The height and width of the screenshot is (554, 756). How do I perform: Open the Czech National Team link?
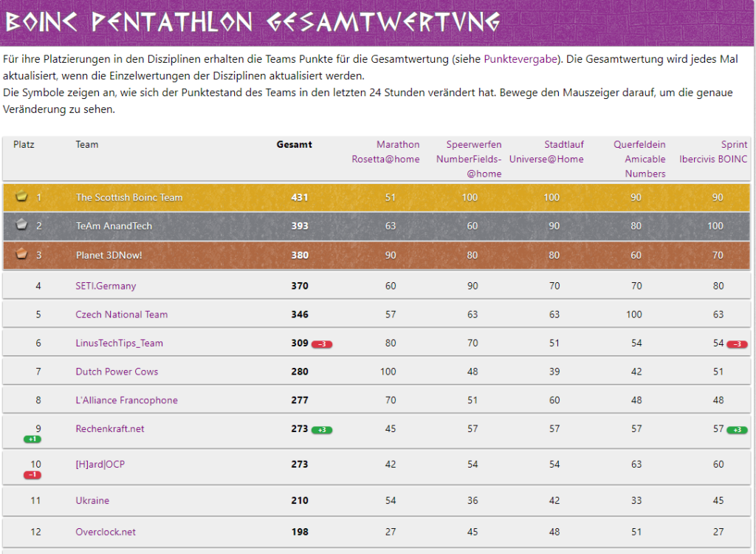coord(122,314)
